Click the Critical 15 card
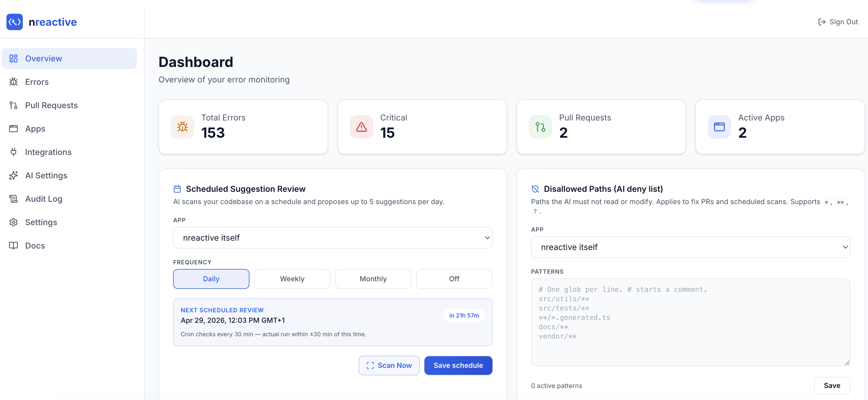The image size is (868, 400). 422,127
